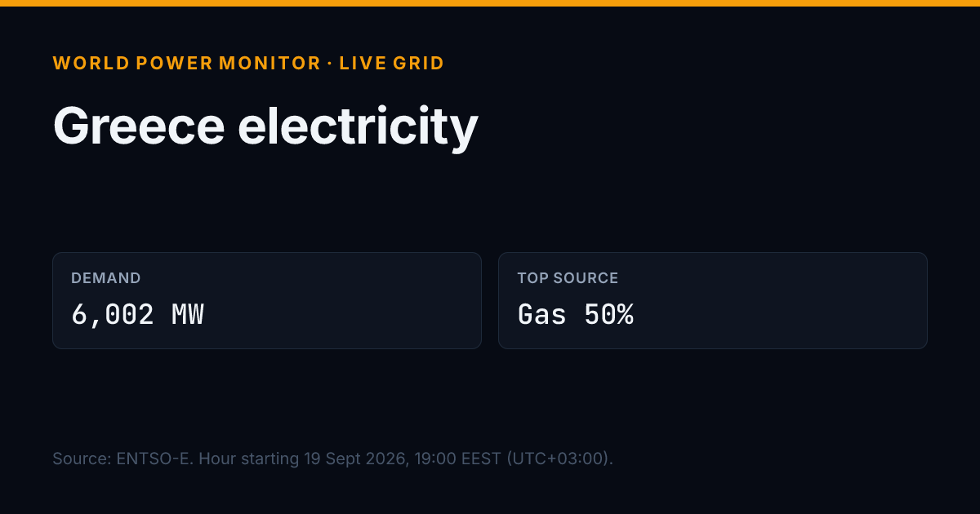Click the DEMAND label
This screenshot has width=980, height=514.
tap(106, 278)
